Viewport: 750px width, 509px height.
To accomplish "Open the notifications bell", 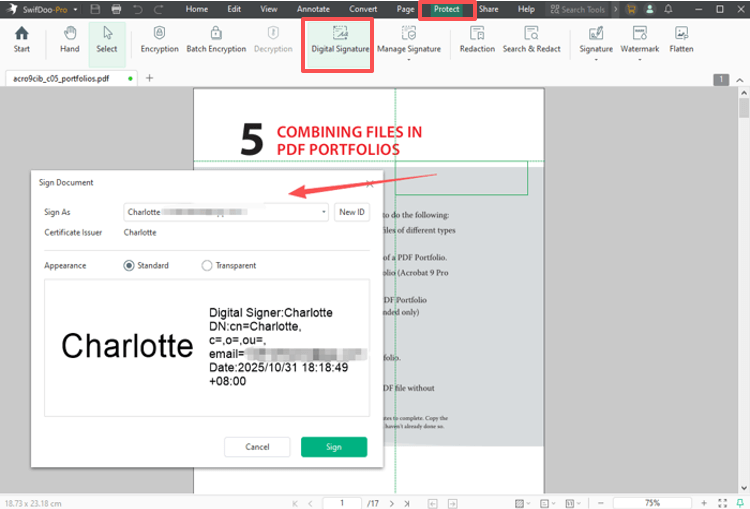I will (x=668, y=9).
